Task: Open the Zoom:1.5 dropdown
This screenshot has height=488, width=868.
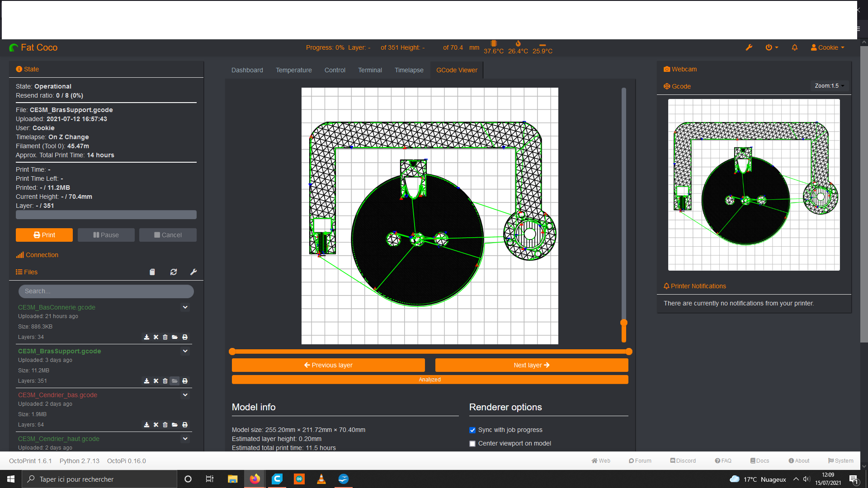Action: [829, 86]
